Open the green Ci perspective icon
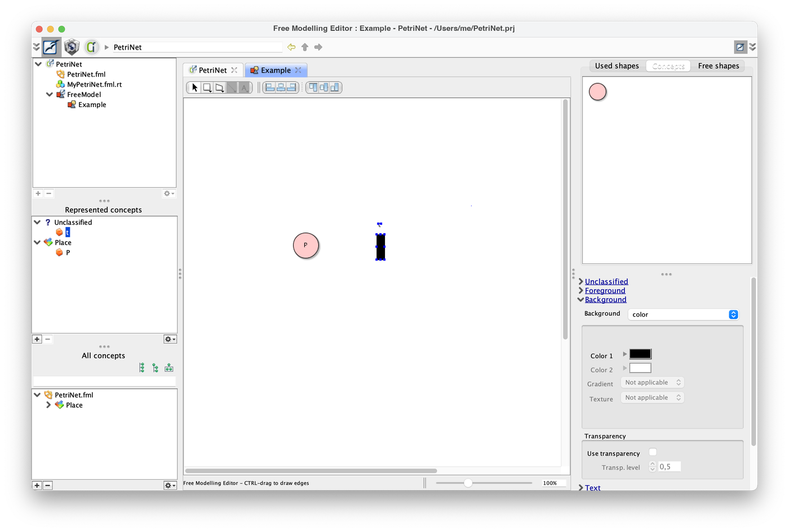This screenshot has width=789, height=532. tap(91, 47)
